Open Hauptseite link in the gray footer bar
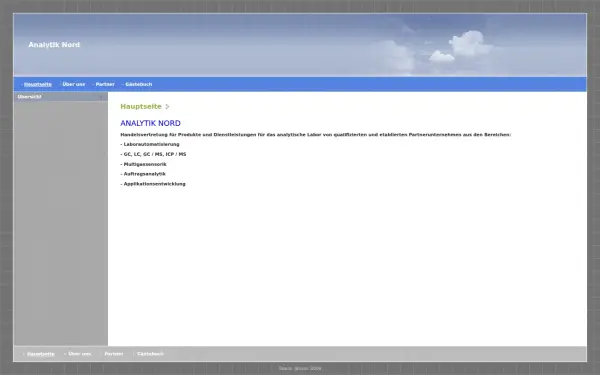 (x=41, y=354)
